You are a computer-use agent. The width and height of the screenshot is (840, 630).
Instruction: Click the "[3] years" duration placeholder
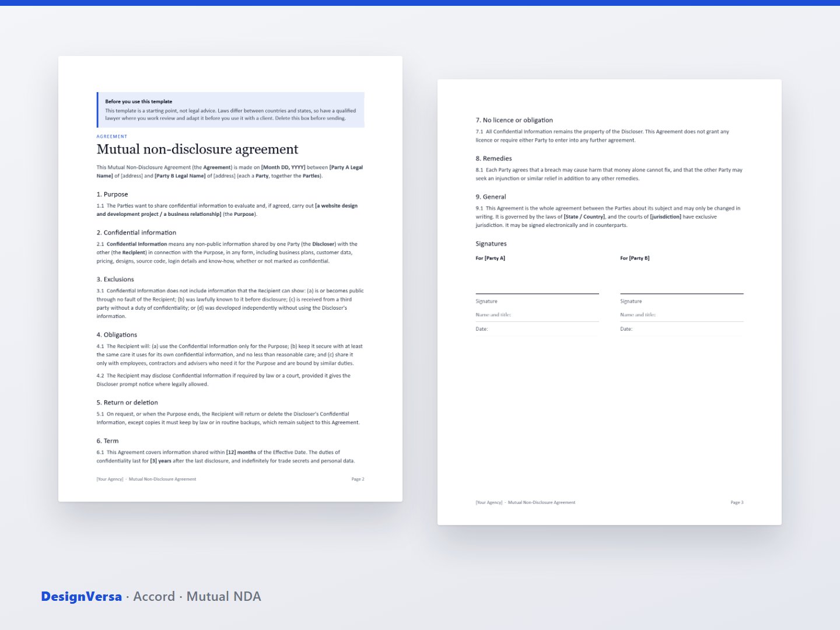(x=161, y=461)
